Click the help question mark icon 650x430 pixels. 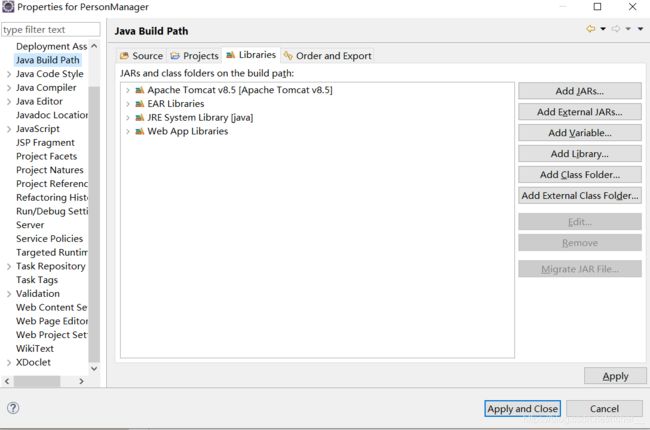(x=13, y=408)
